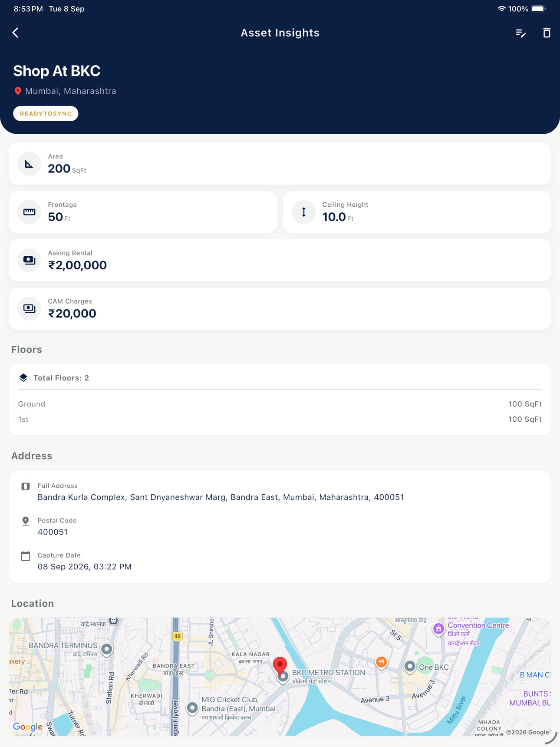
Task: Tap the Asking Rental money icon
Action: coord(29,260)
